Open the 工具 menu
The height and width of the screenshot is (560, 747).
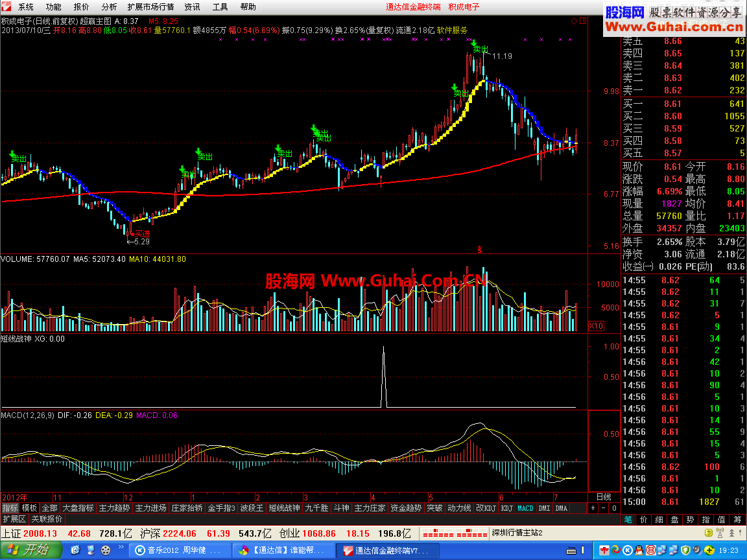[220, 7]
